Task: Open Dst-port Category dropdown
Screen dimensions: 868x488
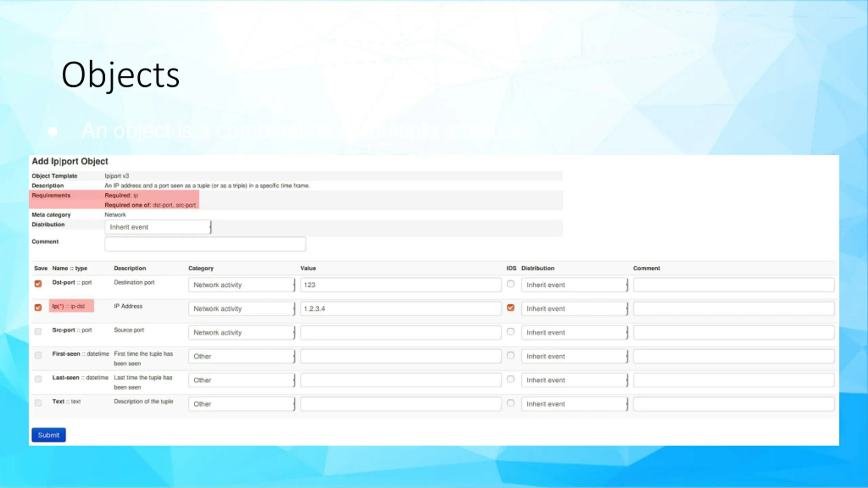Action: 241,285
